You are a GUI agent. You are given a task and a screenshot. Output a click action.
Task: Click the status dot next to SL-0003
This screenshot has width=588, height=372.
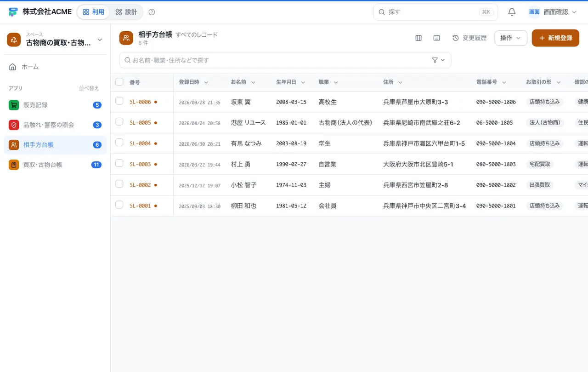(x=156, y=164)
